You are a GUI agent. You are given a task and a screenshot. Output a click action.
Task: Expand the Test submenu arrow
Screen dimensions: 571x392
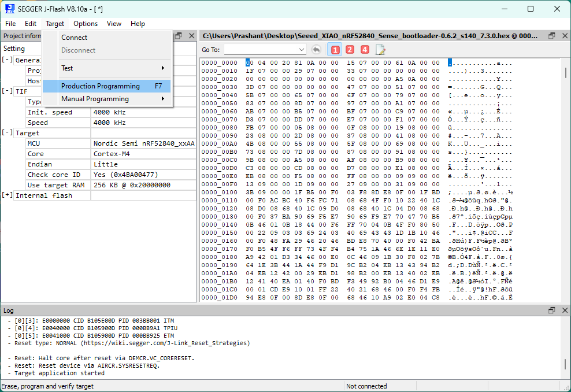(163, 68)
